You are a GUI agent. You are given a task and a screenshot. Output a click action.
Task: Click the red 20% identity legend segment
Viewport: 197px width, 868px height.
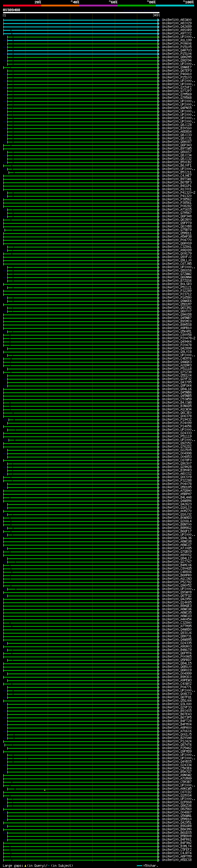tap(22, 6)
